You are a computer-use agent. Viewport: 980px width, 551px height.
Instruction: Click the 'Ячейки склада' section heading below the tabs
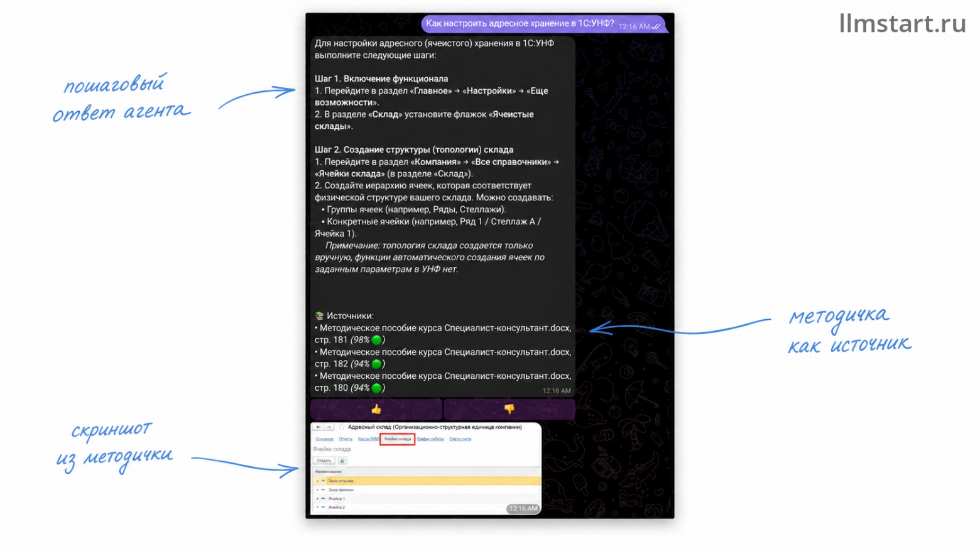click(332, 449)
